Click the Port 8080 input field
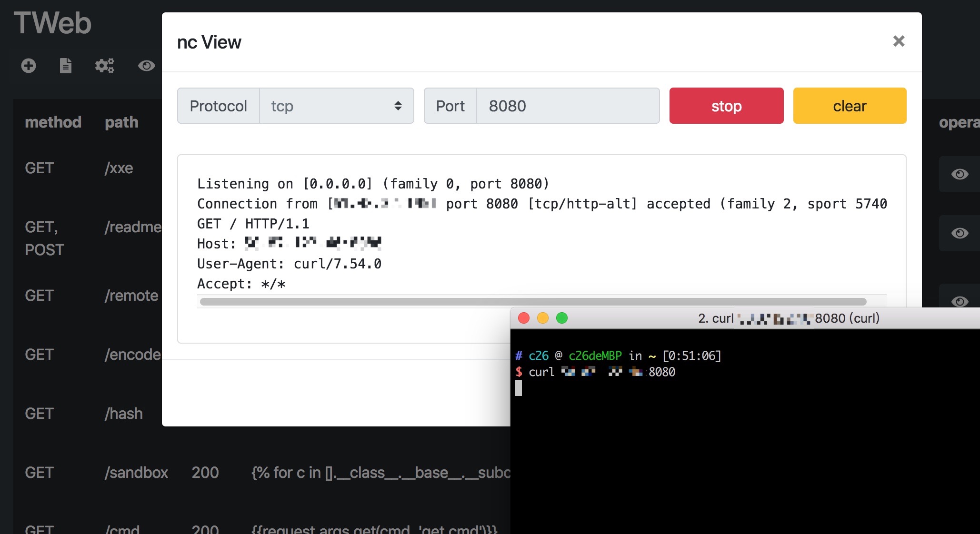 [x=568, y=106]
